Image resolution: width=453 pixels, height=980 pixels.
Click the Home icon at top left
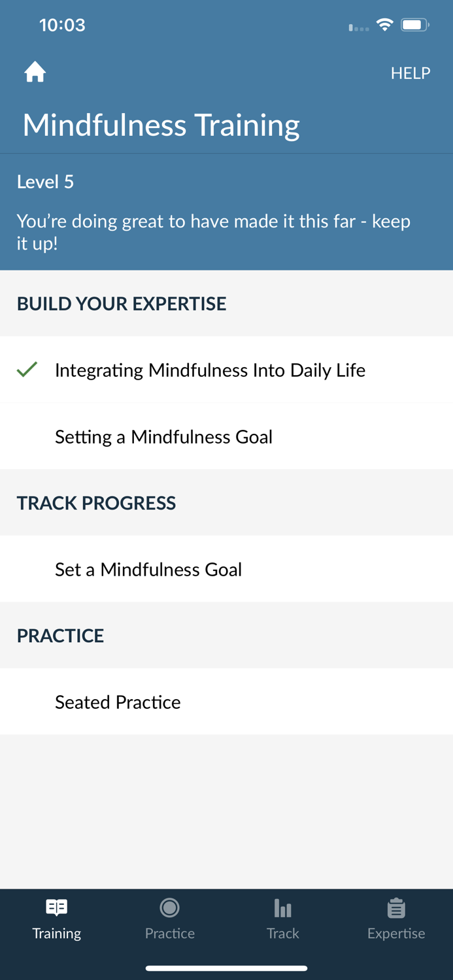pyautogui.click(x=35, y=72)
